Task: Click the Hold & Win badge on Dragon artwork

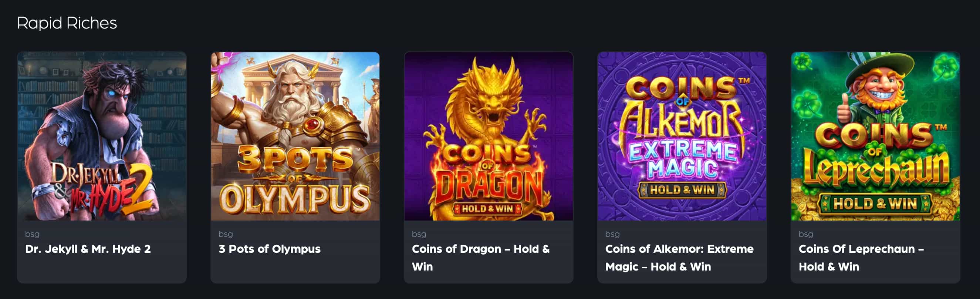Action: coord(487,209)
